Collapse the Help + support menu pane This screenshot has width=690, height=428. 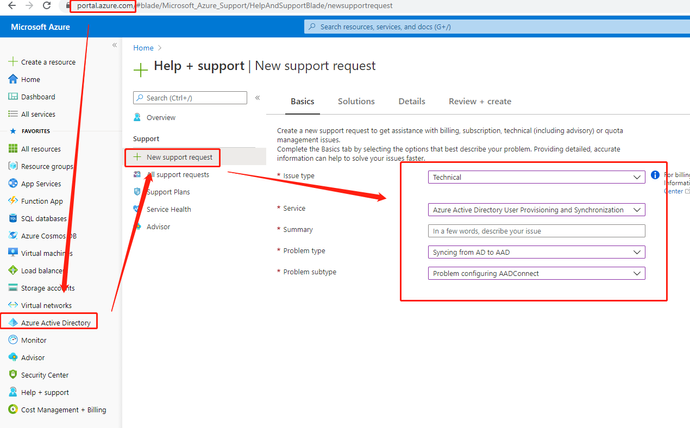(257, 98)
